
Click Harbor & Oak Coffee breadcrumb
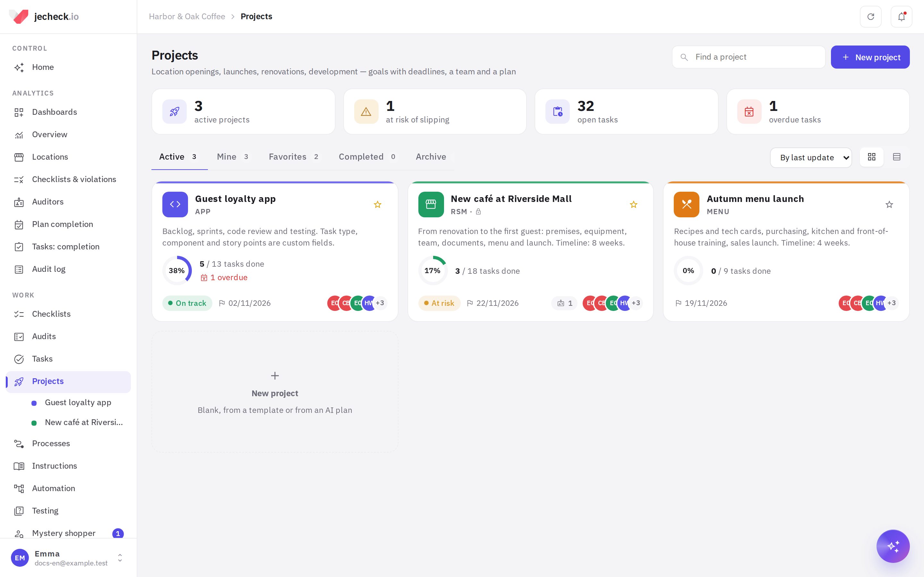coord(187,16)
